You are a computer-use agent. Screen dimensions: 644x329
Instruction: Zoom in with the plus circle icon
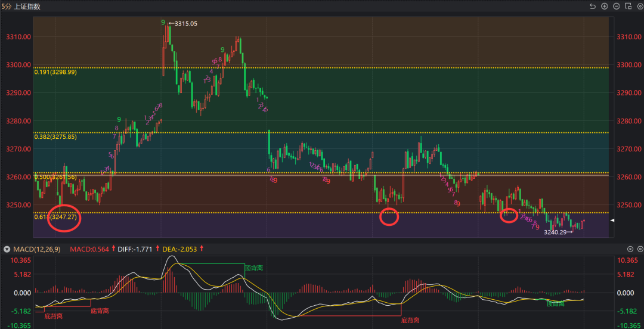[x=604, y=7]
